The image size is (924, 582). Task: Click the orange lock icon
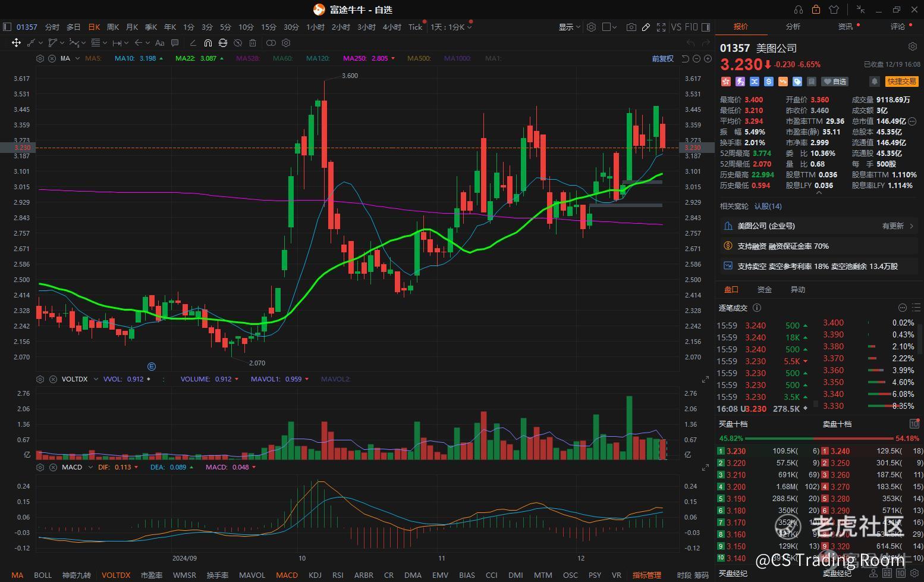(816, 10)
